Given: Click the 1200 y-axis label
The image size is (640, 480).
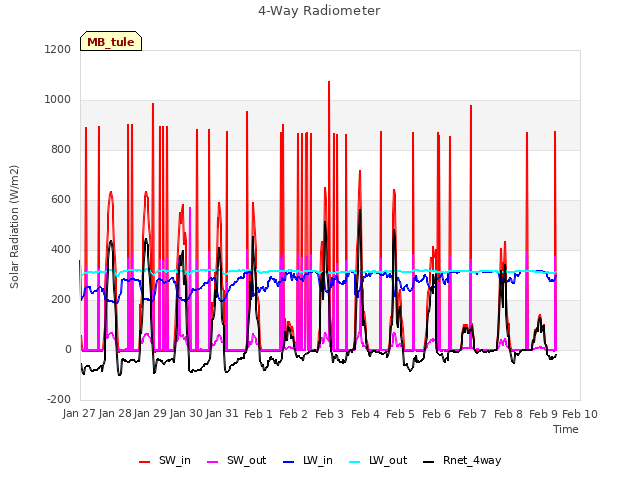Looking at the screenshot, I should pyautogui.click(x=58, y=49).
